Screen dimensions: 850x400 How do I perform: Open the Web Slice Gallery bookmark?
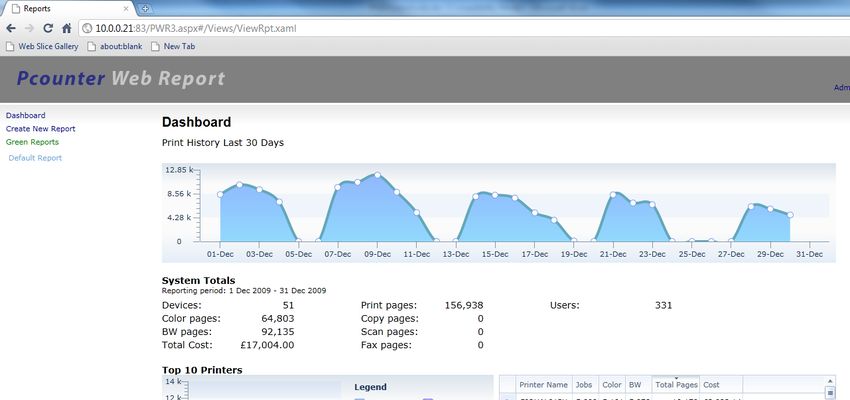point(42,47)
